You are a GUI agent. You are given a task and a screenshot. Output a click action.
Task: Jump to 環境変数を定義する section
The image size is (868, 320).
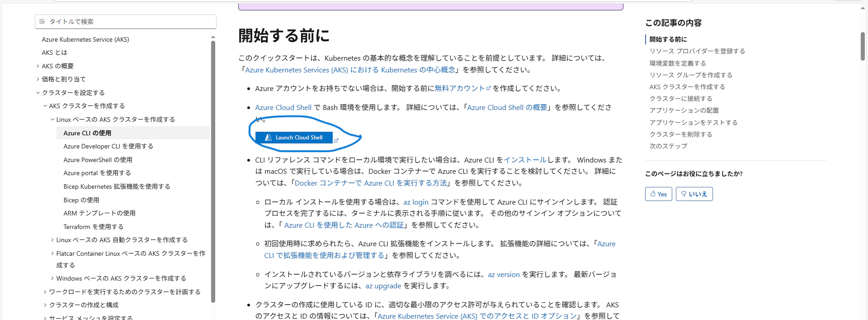tap(678, 63)
